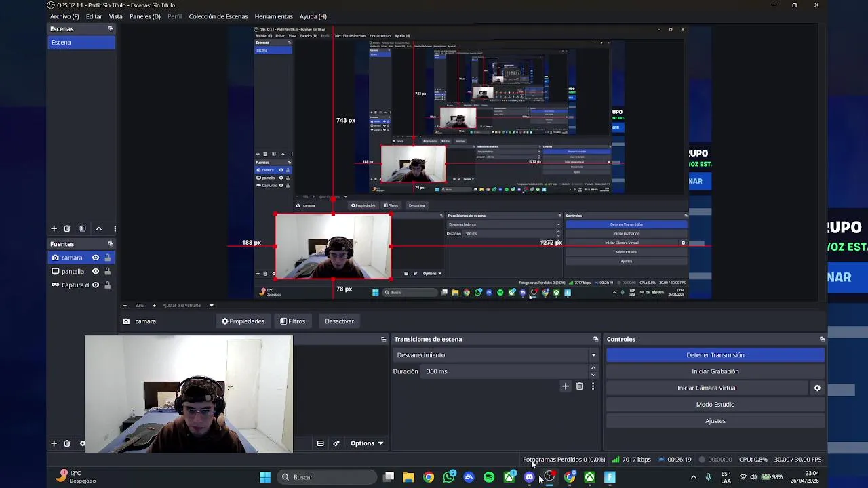Open scene filters in the Escenas toolbar
This screenshot has width=868, height=488.
(x=82, y=228)
